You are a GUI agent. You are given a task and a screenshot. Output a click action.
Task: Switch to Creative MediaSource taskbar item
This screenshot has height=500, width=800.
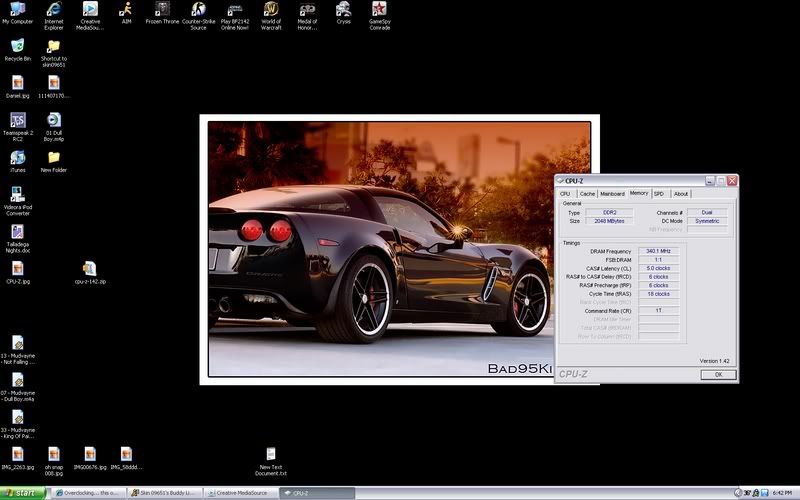click(x=235, y=493)
